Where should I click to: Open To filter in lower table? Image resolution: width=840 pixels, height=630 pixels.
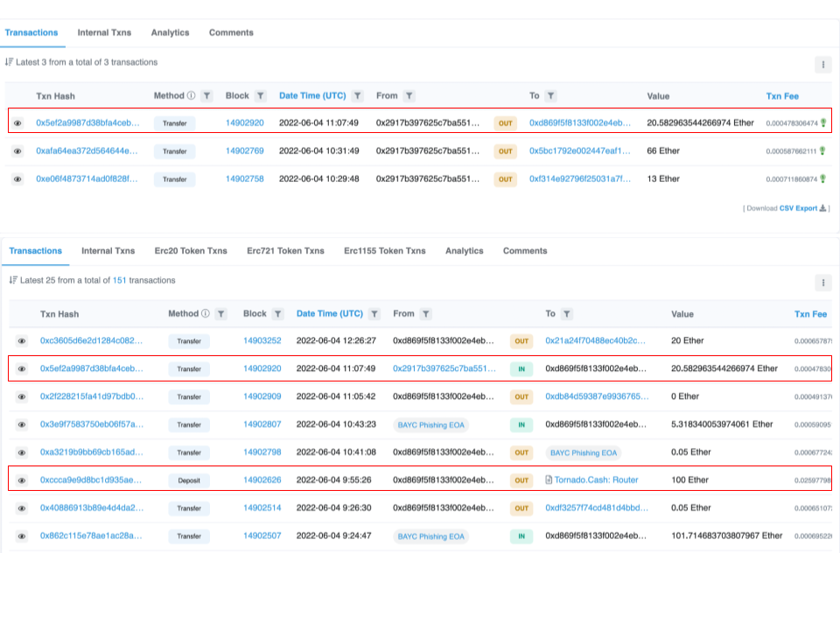[567, 314]
